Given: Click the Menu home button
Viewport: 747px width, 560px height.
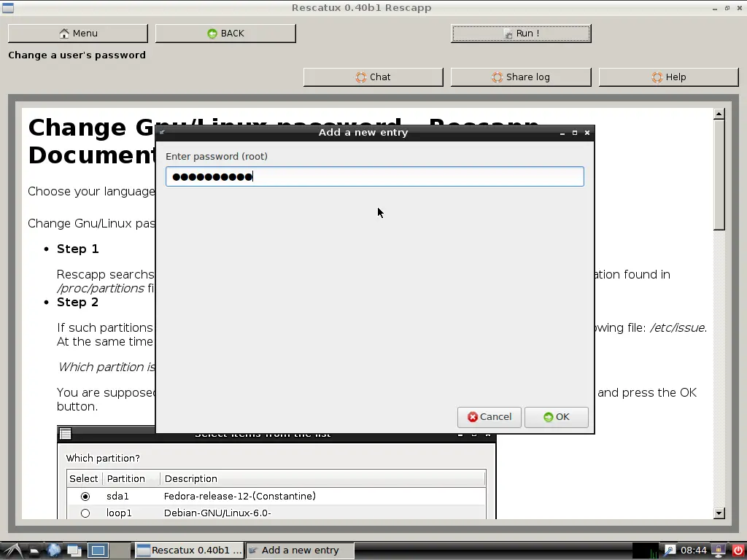Looking at the screenshot, I should [78, 34].
